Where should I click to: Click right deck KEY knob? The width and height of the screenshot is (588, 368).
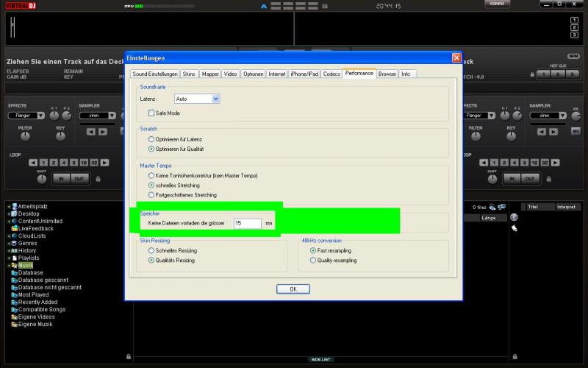[x=511, y=136]
